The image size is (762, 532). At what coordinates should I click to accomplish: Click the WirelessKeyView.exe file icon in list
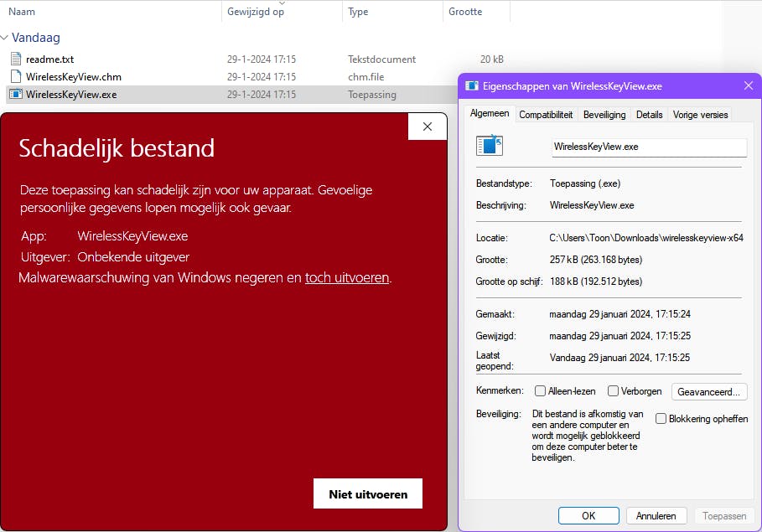coord(16,95)
